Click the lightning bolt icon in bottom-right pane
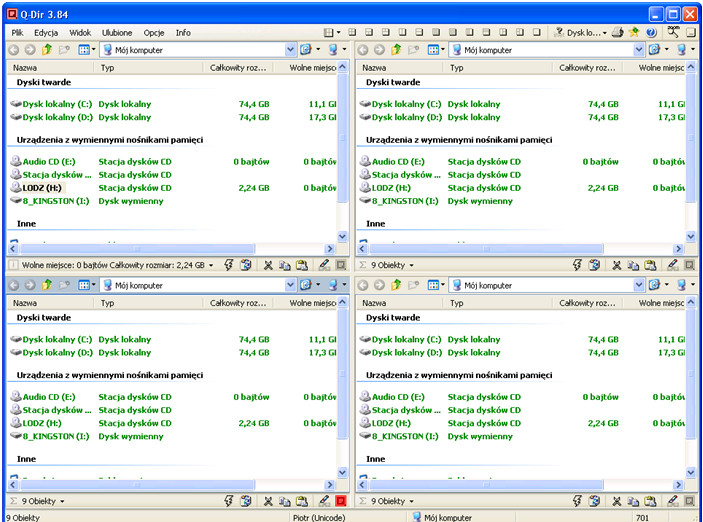This screenshot has height=522, width=703. pyautogui.click(x=577, y=501)
